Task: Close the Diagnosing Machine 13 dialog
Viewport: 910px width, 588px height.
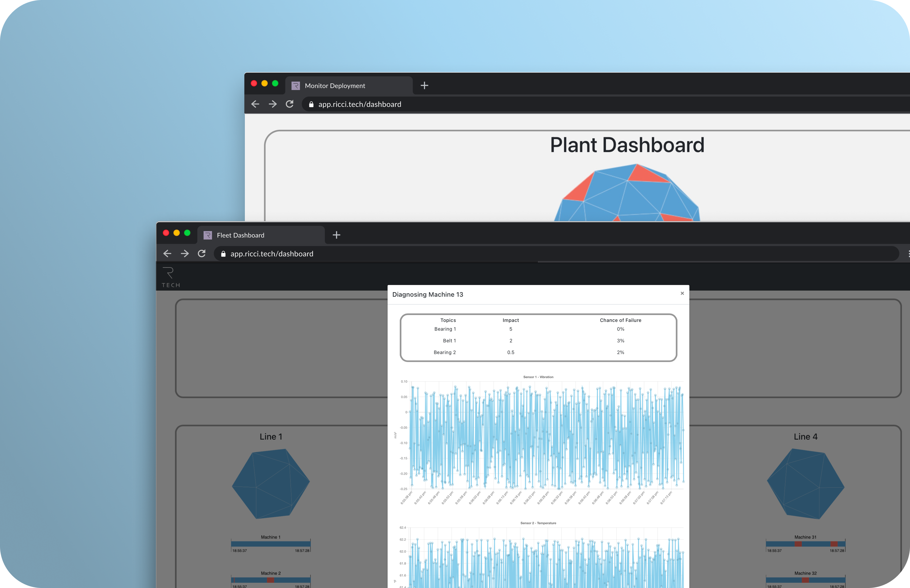Action: pos(682,293)
